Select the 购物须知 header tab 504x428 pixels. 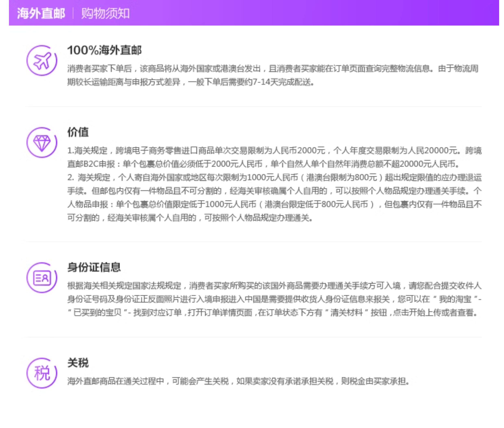tap(105, 13)
